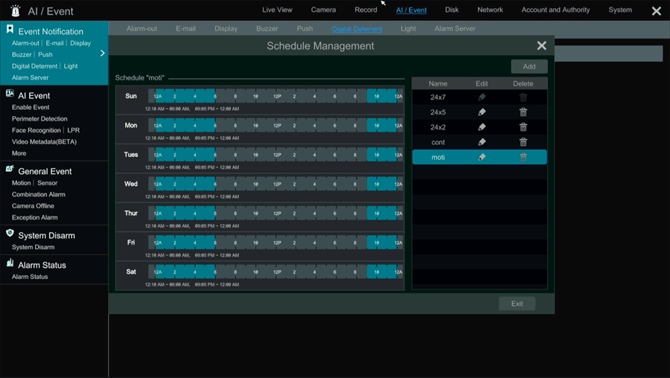Edit the 24x7 schedule
Image resolution: width=670 pixels, height=378 pixels.
click(482, 97)
